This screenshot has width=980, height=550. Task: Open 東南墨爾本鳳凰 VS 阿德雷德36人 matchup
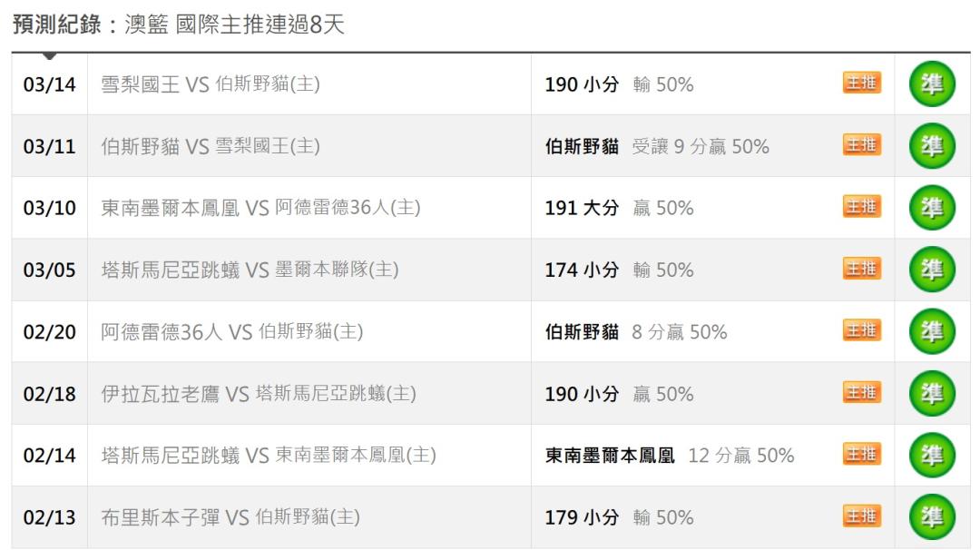click(x=260, y=208)
